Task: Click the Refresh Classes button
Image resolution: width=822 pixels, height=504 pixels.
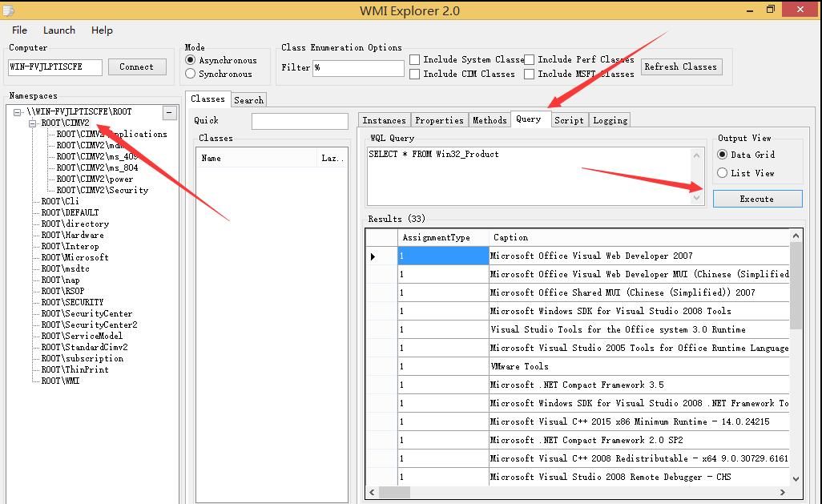Action: [x=681, y=67]
